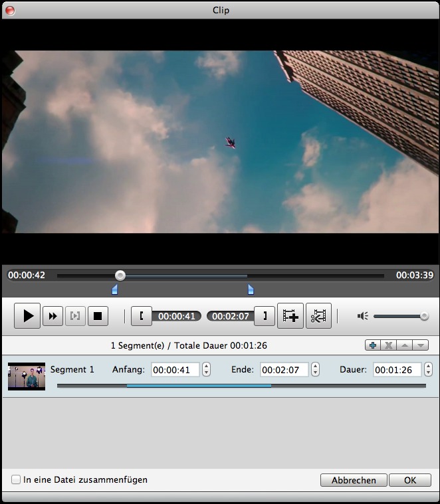The width and height of the screenshot is (440, 504).
Task: Confirm with the OK button
Action: click(410, 480)
